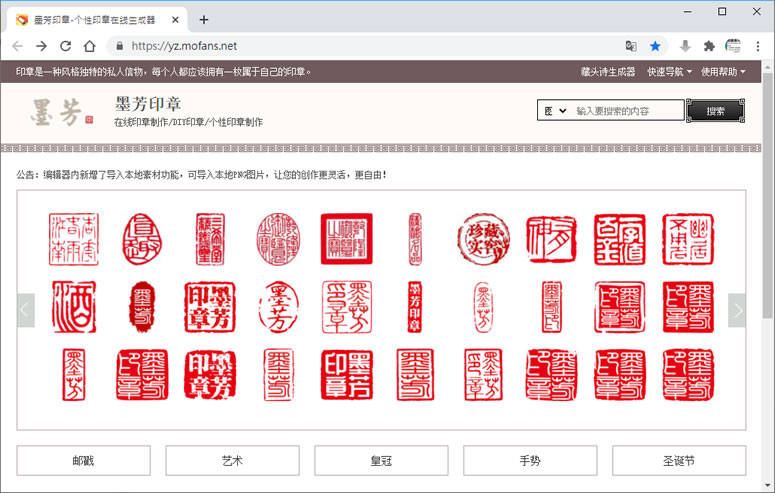Expand the 使用帮助 dropdown menu
This screenshot has width=775, height=493.
pos(724,72)
